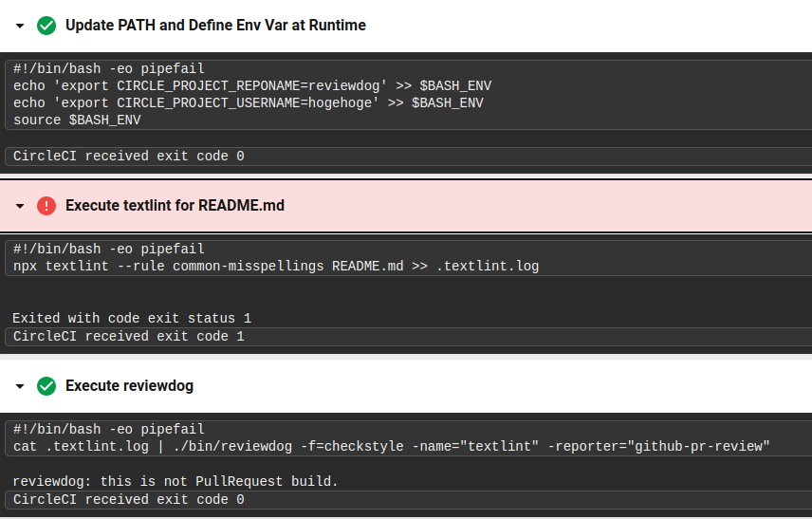
Task: Click the export CIRCLE_PROJECT_REPONAME command line
Action: click(x=252, y=85)
